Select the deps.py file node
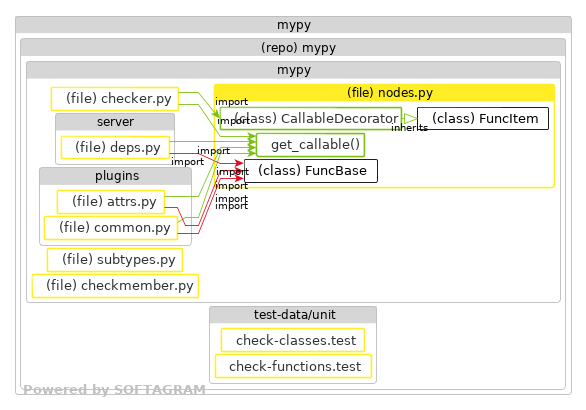586x410 pixels. point(115,147)
